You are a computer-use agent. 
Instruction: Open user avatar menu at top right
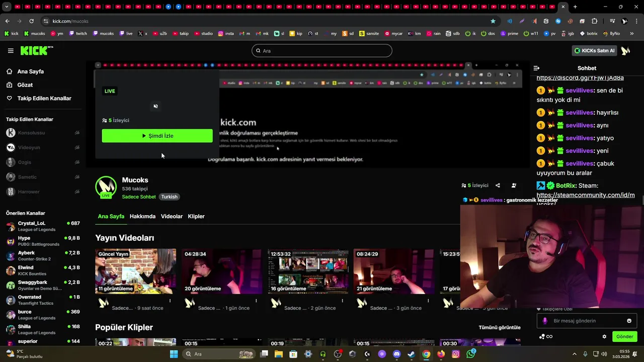[625, 51]
